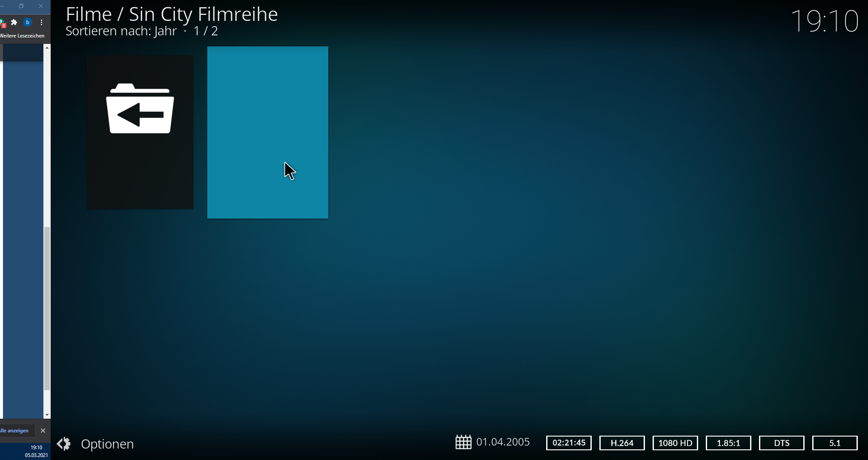Click the 02:21:45 duration badge
This screenshot has height=460, width=868.
coord(569,443)
